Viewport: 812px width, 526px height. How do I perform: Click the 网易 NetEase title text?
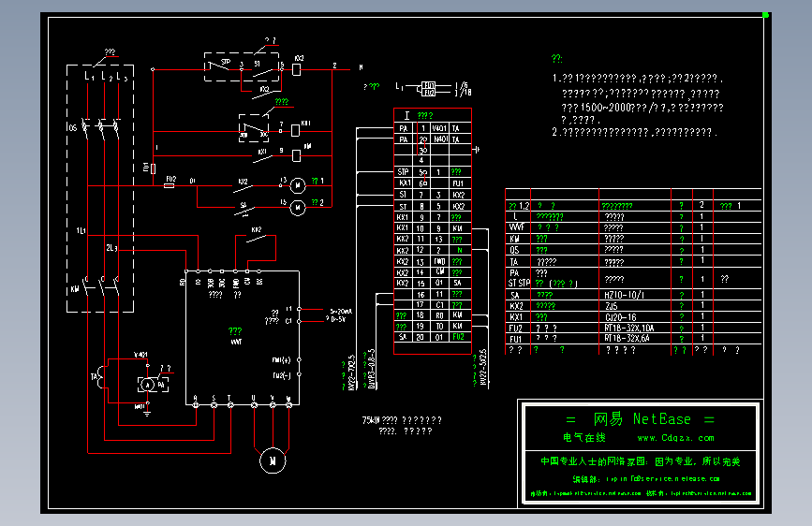(x=642, y=418)
